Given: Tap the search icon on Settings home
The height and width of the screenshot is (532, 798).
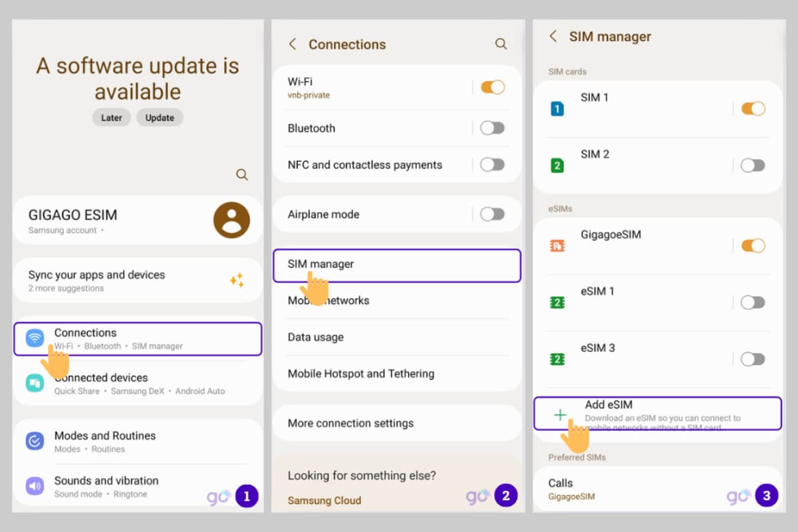Looking at the screenshot, I should click(x=242, y=175).
